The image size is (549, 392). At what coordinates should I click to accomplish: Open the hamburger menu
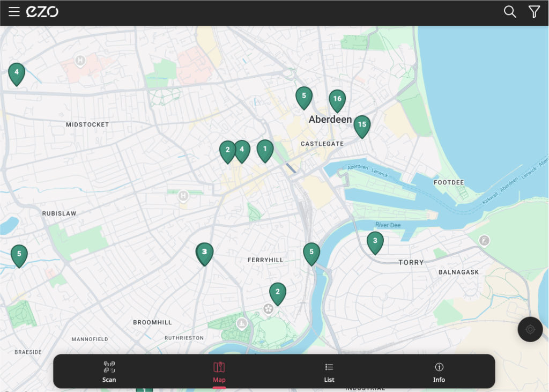pyautogui.click(x=14, y=12)
